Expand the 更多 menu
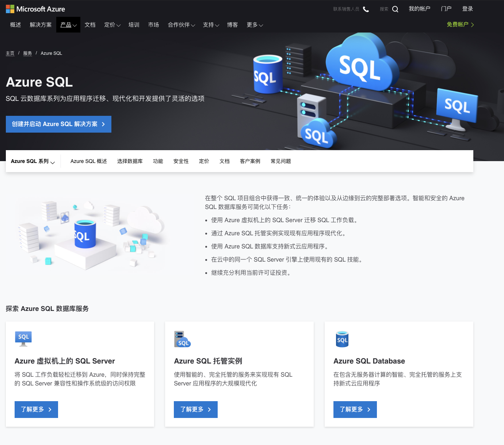504x445 pixels. pyautogui.click(x=255, y=25)
